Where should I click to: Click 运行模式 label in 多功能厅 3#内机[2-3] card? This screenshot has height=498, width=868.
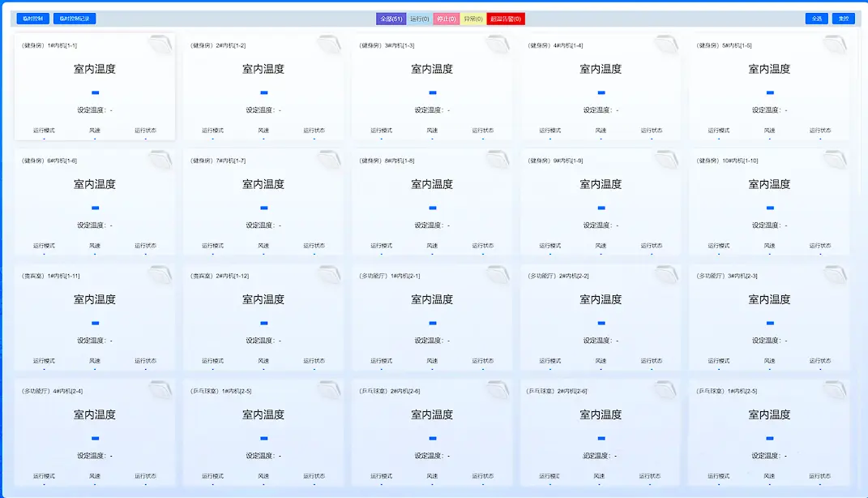tap(719, 361)
